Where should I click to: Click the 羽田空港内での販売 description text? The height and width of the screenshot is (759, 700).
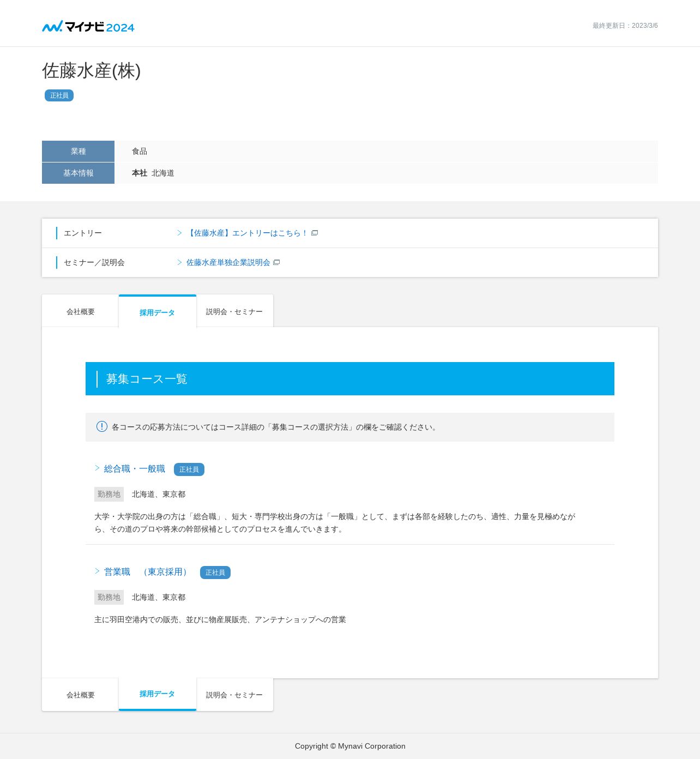tap(220, 619)
